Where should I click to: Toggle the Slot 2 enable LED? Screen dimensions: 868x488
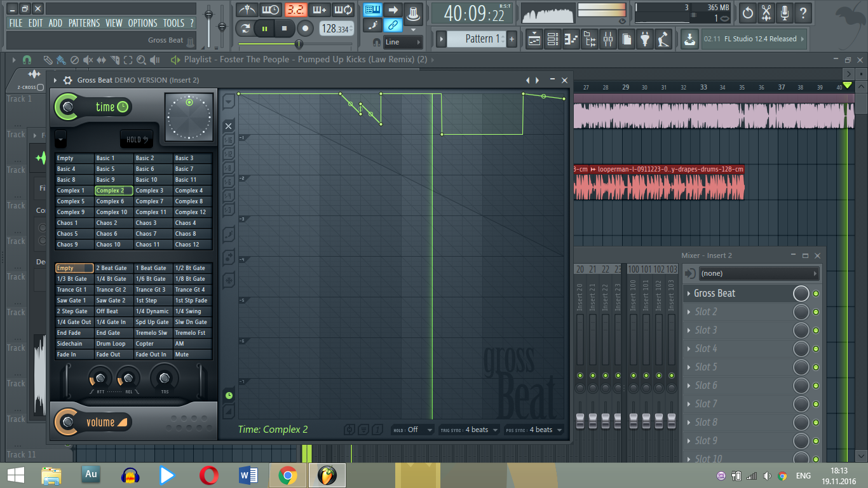[816, 312]
